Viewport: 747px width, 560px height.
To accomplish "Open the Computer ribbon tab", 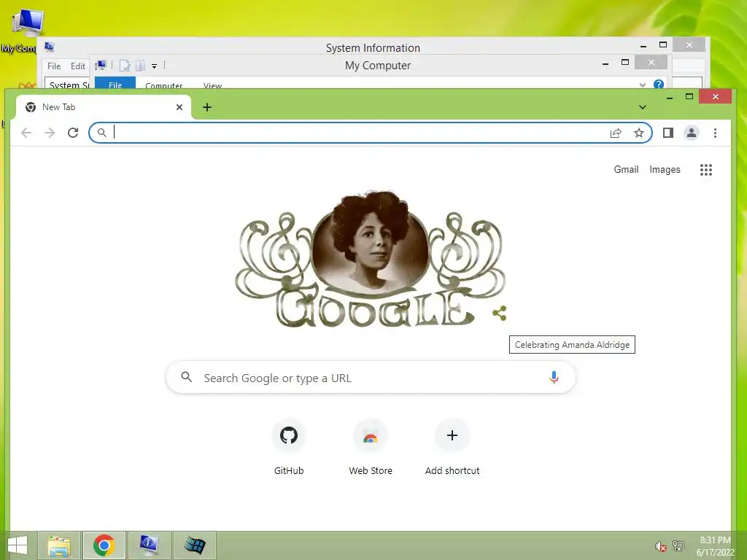I will tap(164, 85).
